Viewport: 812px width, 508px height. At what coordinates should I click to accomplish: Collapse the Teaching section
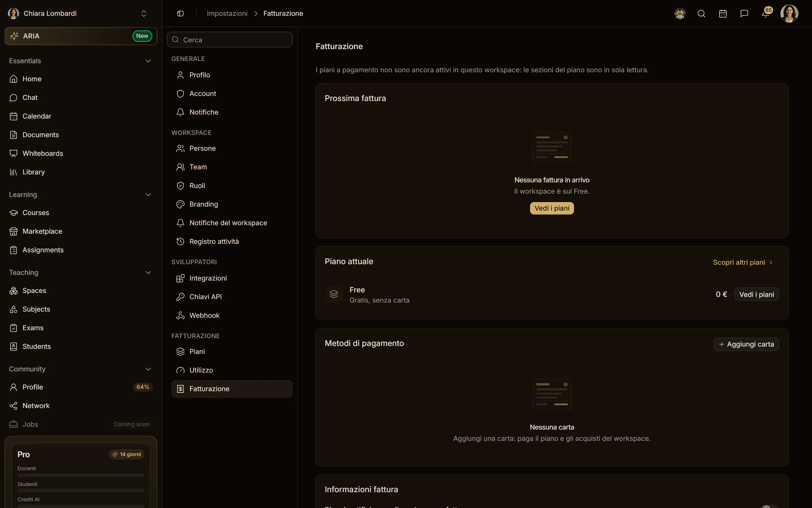148,272
